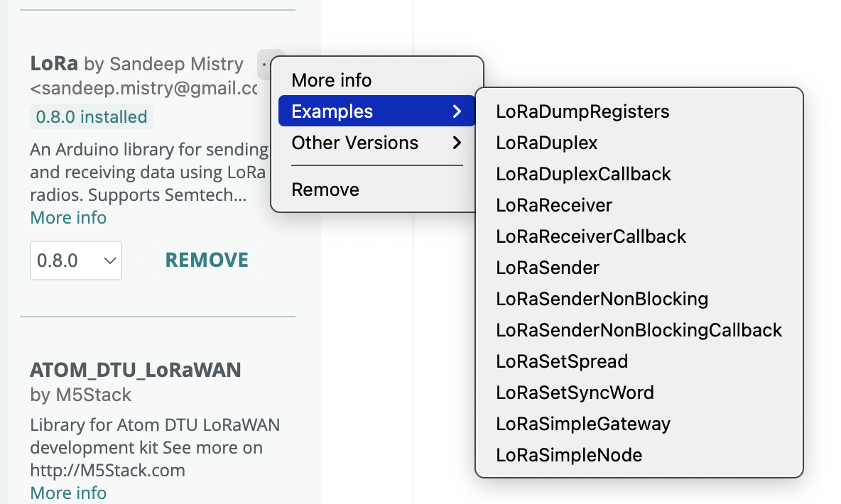Open the LoRaSenderNonBlockingCallback example
The image size is (841, 504).
pos(639,330)
